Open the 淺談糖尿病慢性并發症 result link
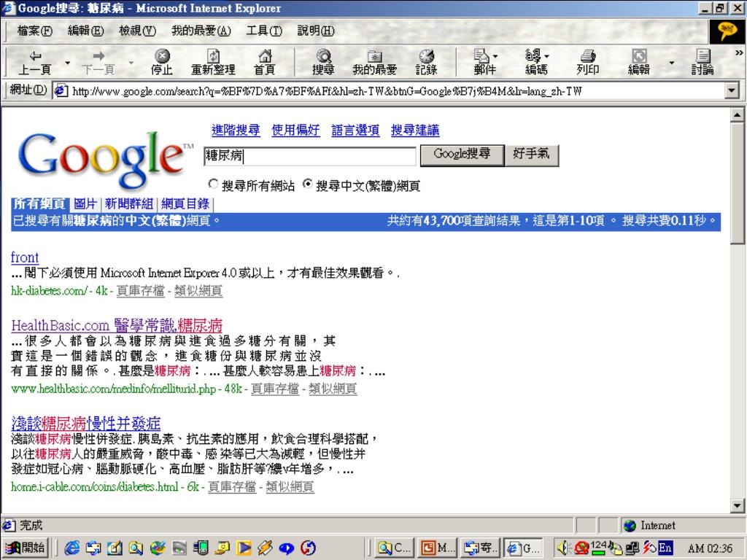This screenshot has width=747, height=560. pyautogui.click(x=86, y=424)
